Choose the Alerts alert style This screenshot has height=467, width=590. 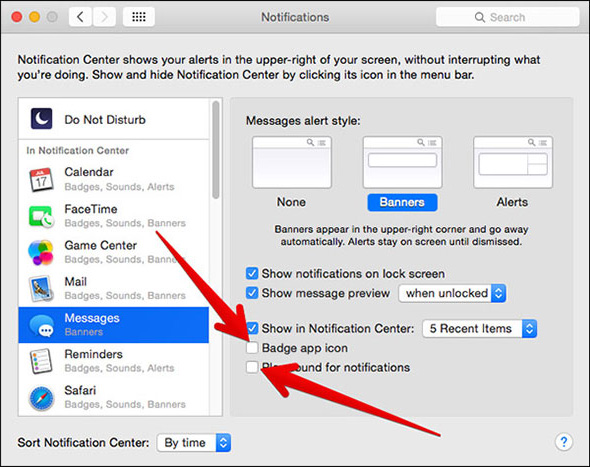tap(512, 202)
